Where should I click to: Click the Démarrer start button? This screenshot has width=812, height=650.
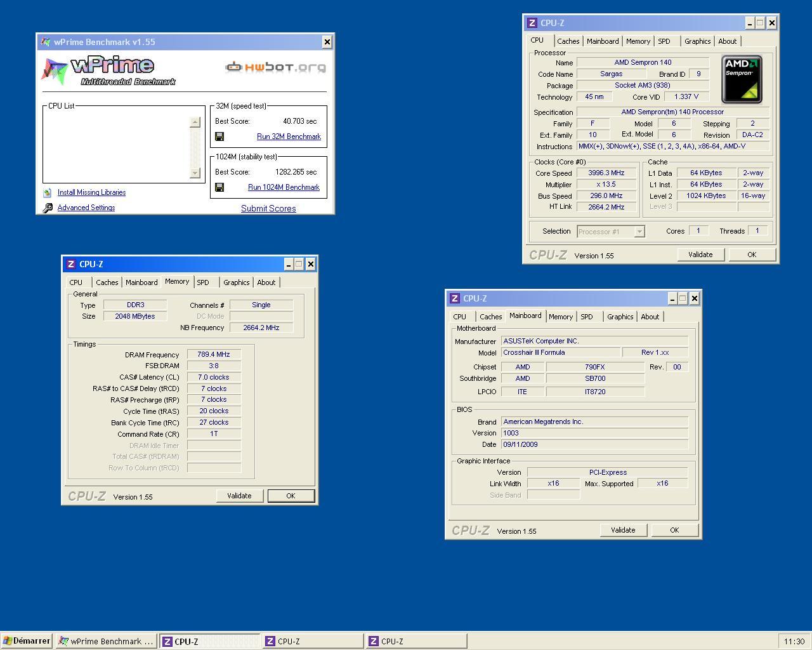tap(27, 641)
